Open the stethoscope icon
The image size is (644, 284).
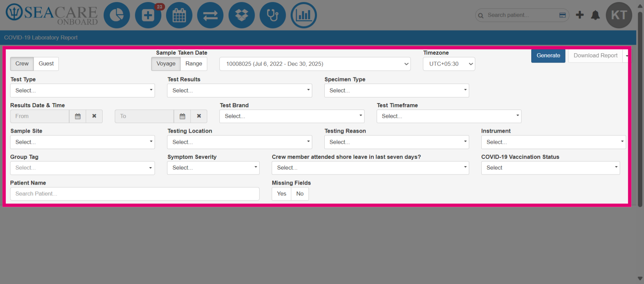click(273, 15)
